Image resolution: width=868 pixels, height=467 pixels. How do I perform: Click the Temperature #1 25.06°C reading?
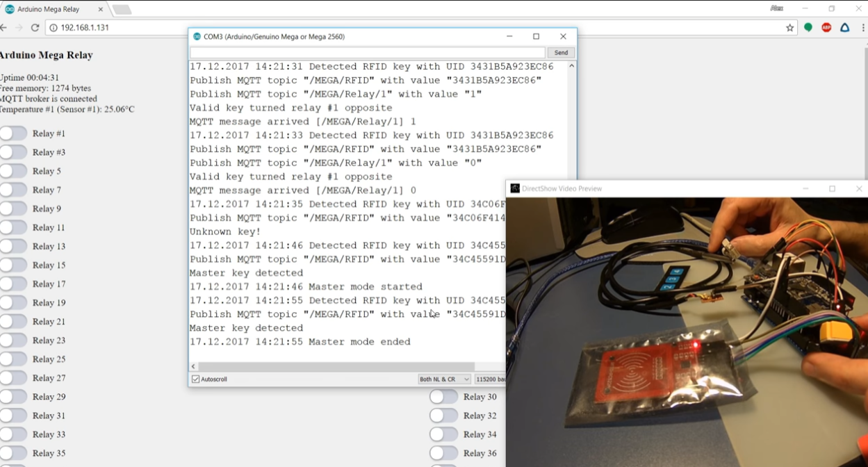coord(67,109)
